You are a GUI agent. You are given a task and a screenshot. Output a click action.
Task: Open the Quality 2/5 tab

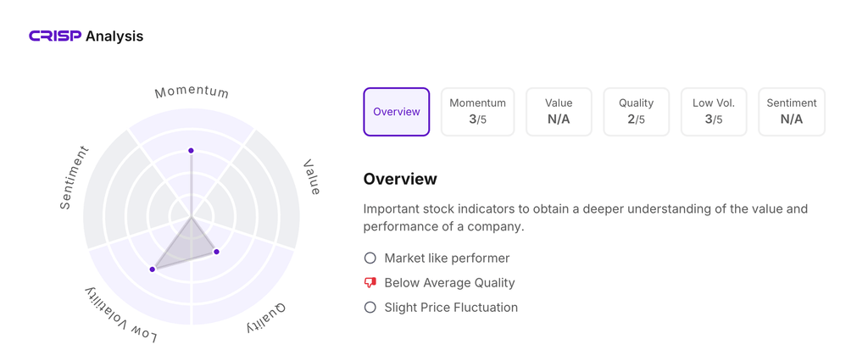point(636,112)
